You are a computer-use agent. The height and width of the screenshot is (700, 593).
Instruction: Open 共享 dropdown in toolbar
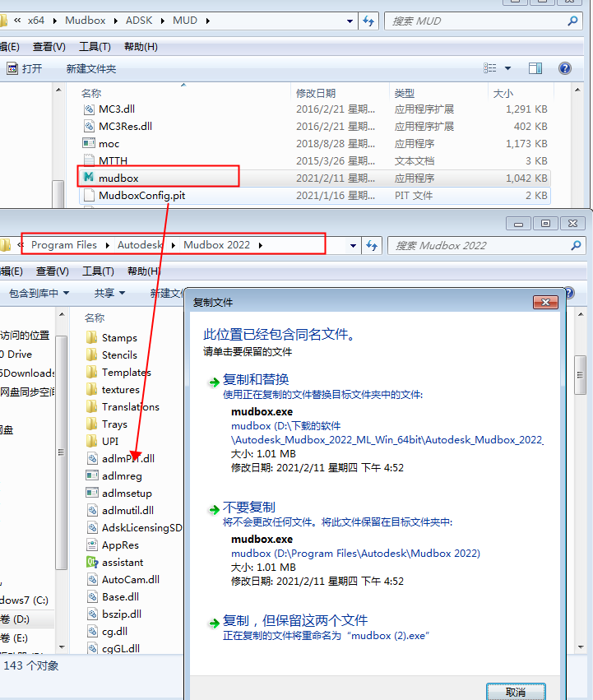coord(109,294)
